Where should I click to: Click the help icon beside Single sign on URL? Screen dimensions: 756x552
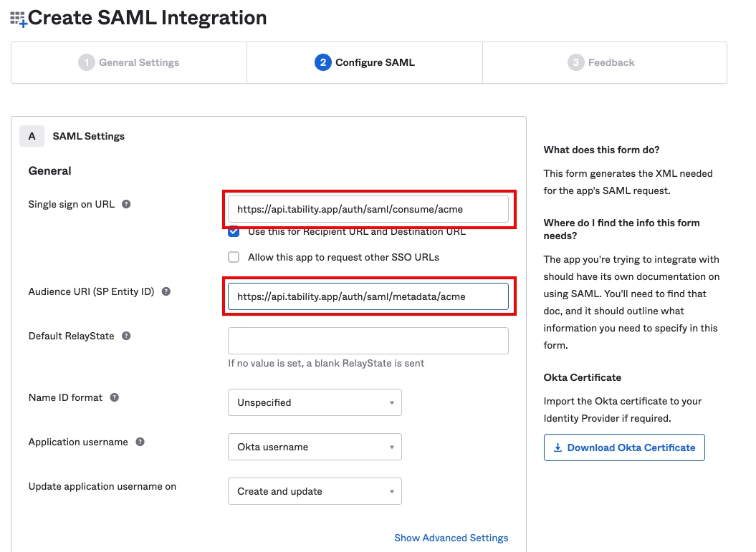126,204
